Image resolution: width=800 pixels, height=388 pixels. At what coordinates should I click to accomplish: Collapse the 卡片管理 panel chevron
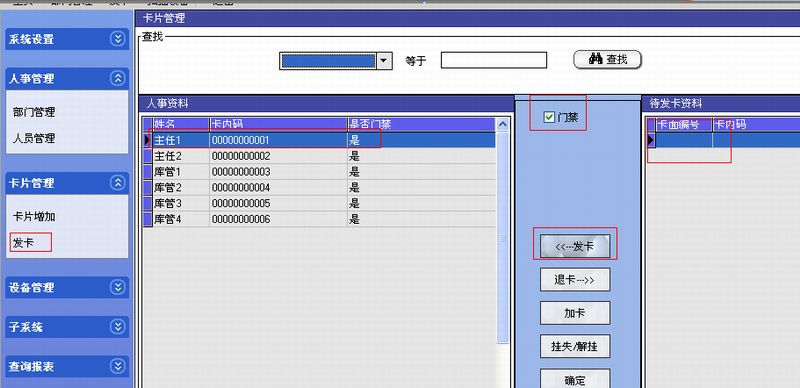(118, 183)
